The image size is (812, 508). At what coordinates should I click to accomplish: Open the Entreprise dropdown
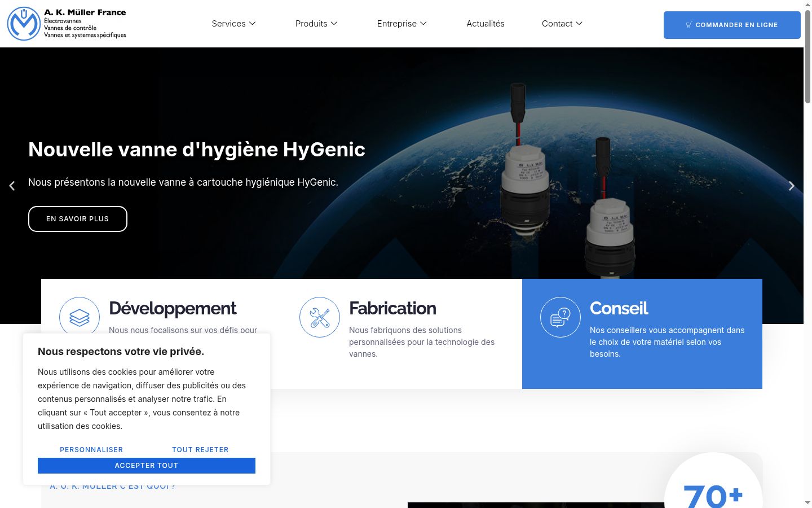point(402,24)
